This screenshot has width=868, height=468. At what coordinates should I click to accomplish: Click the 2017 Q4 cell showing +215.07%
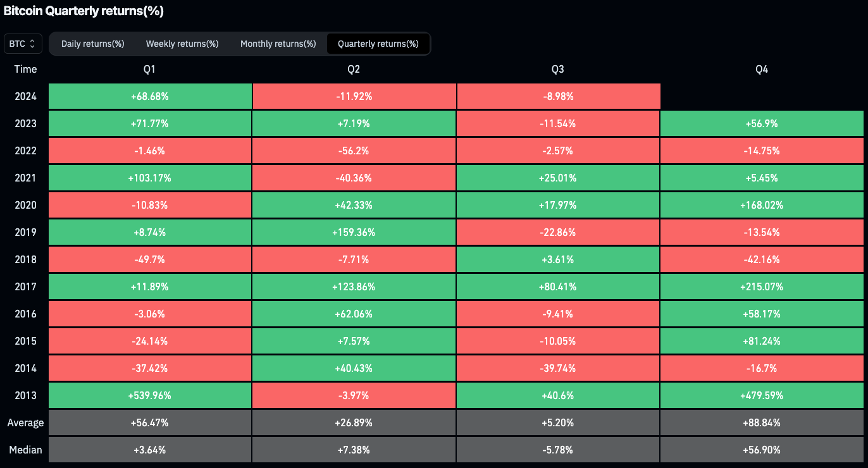tap(762, 286)
